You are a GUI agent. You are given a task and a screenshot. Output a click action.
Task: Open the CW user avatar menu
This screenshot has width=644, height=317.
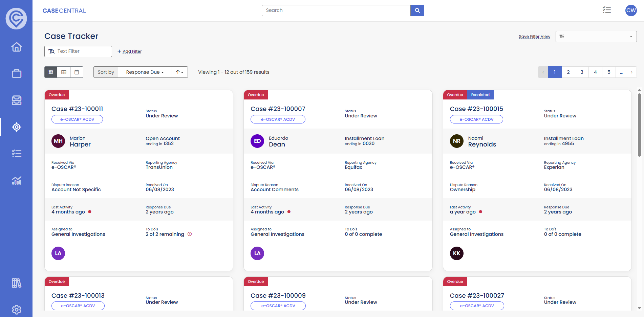pyautogui.click(x=631, y=10)
